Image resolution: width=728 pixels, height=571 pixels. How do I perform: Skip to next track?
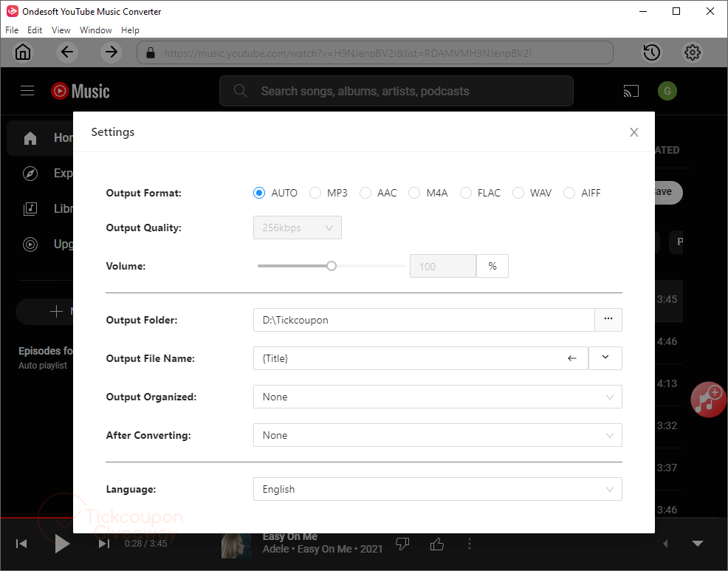[104, 544]
